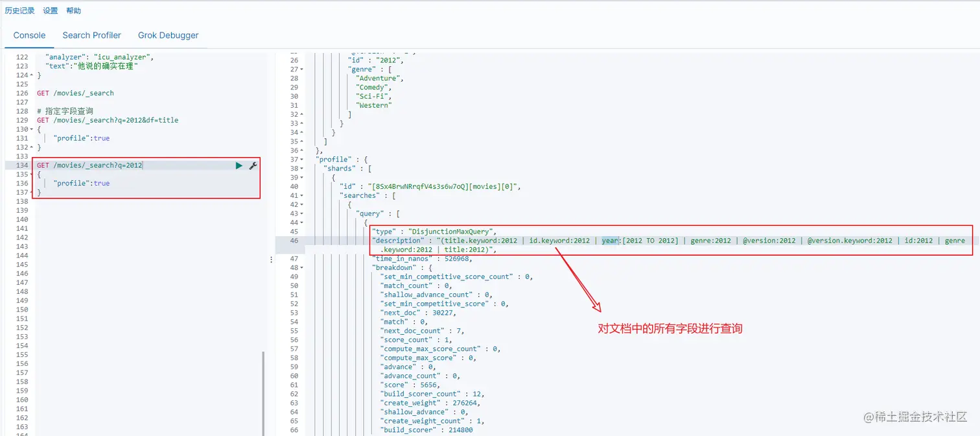Screen dimensions: 980x436
Task: Open the 历史记录 history menu
Action: coord(20,10)
